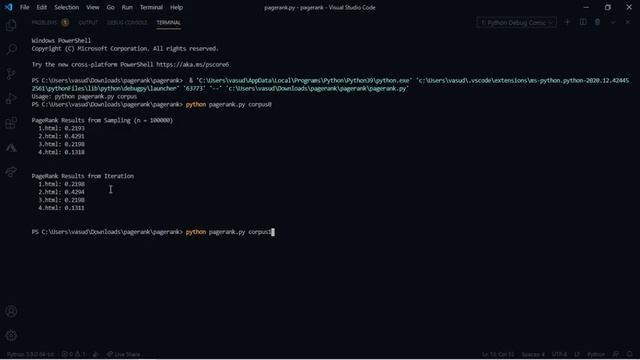640x360 pixels.
Task: Open the Help menu
Action: pos(176,7)
